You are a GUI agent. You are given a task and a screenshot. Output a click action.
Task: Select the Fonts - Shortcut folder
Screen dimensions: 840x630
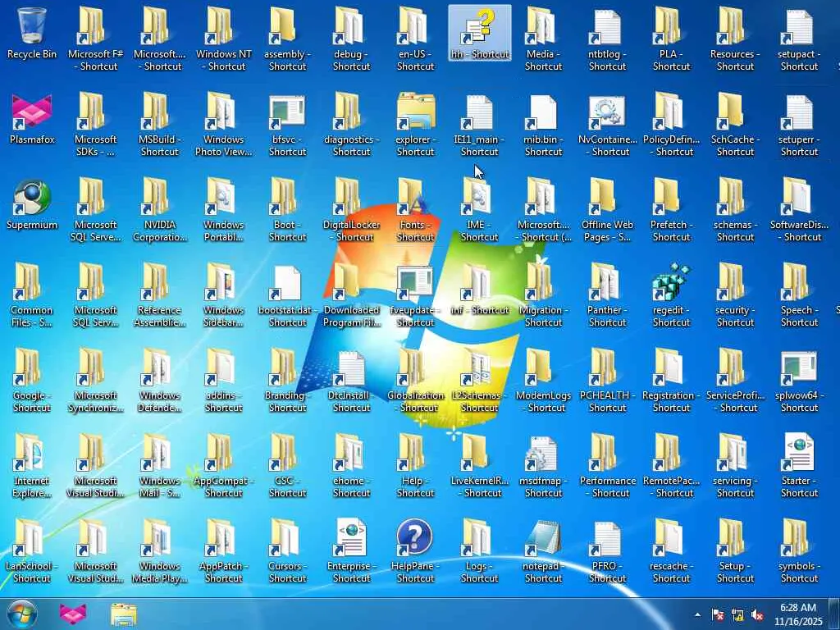pyautogui.click(x=415, y=211)
